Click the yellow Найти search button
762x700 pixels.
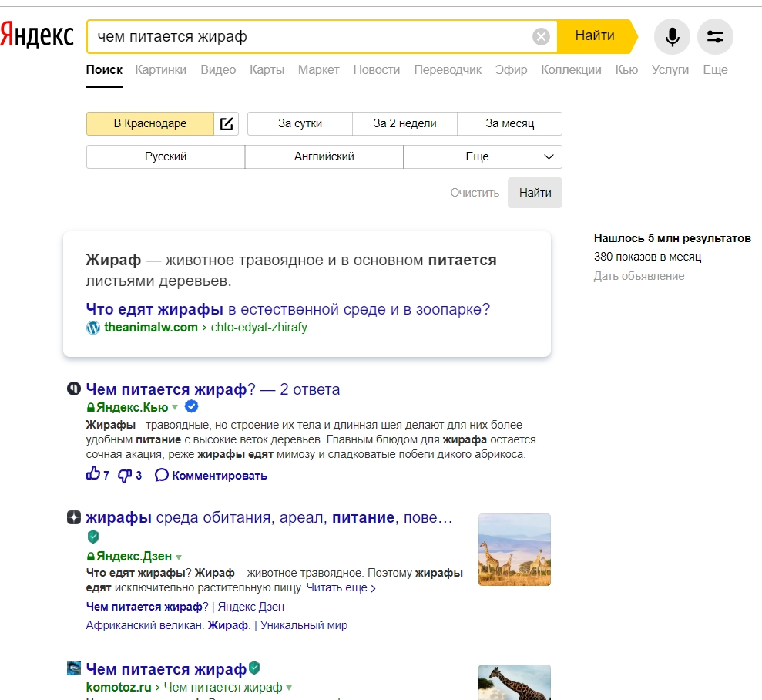pos(597,36)
